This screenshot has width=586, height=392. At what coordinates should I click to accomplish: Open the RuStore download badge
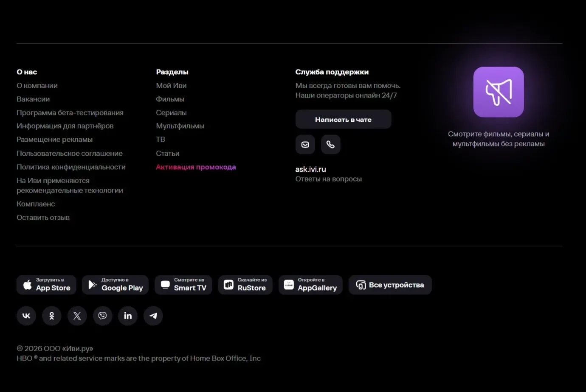pyautogui.click(x=245, y=285)
